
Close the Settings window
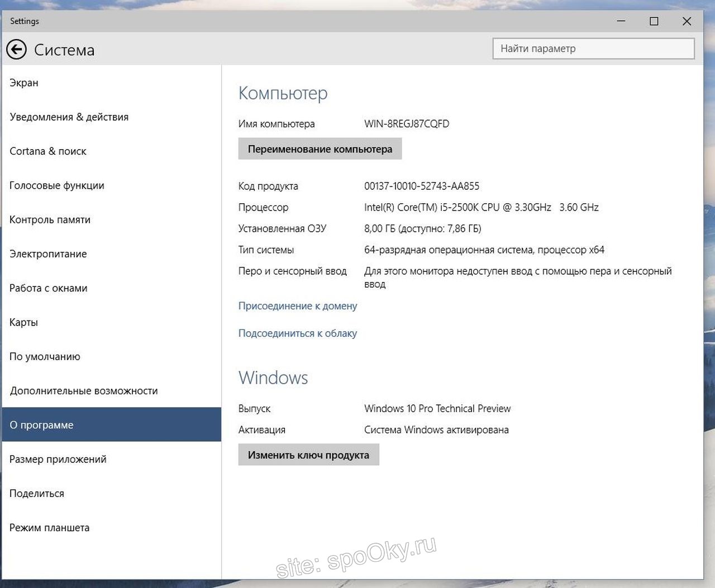coord(687,21)
